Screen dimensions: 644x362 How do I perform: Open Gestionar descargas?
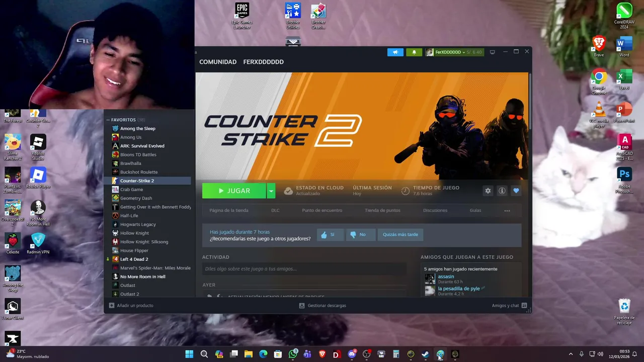[x=323, y=306]
